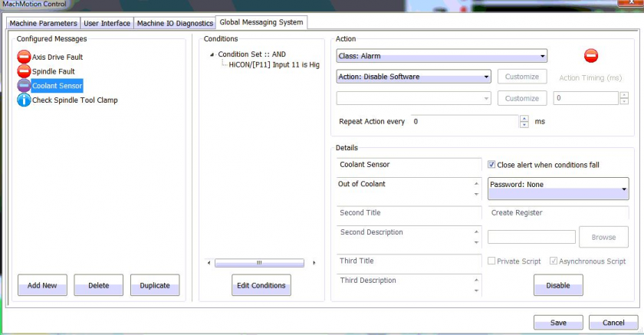This screenshot has width=644, height=335.
Task: Click the Browse script button
Action: (x=603, y=237)
